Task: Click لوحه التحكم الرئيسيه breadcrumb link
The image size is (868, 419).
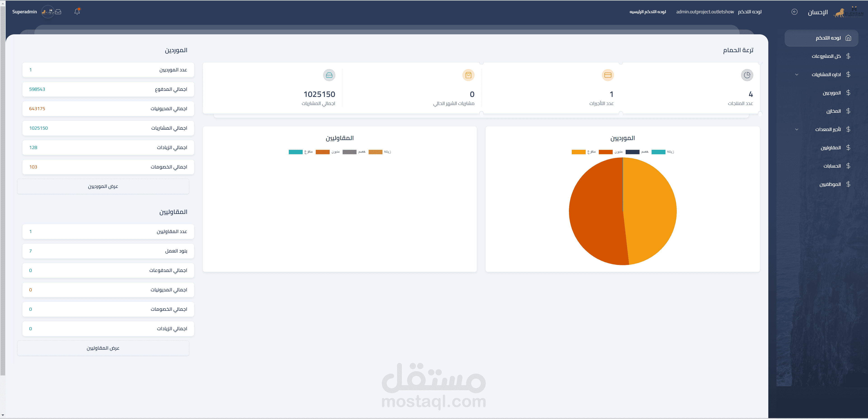Action: [x=647, y=12]
